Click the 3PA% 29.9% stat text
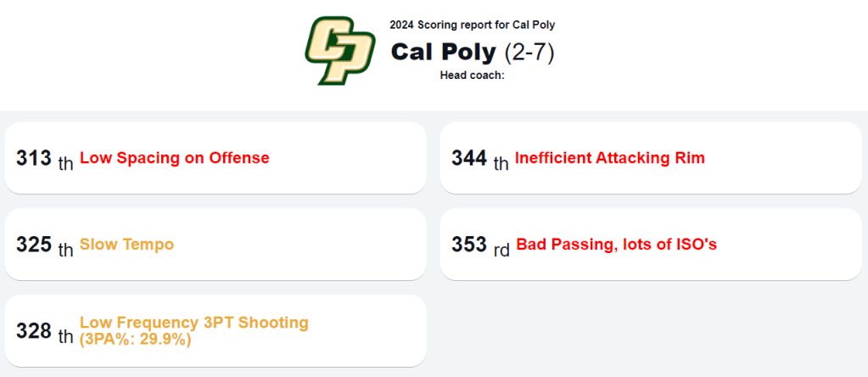This screenshot has width=868, height=377. coord(136,339)
